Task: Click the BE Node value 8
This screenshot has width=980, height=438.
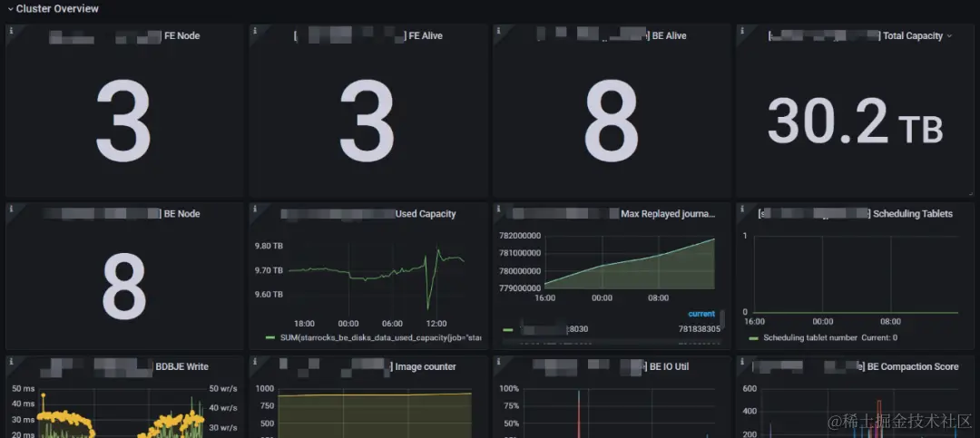Action: [123, 287]
